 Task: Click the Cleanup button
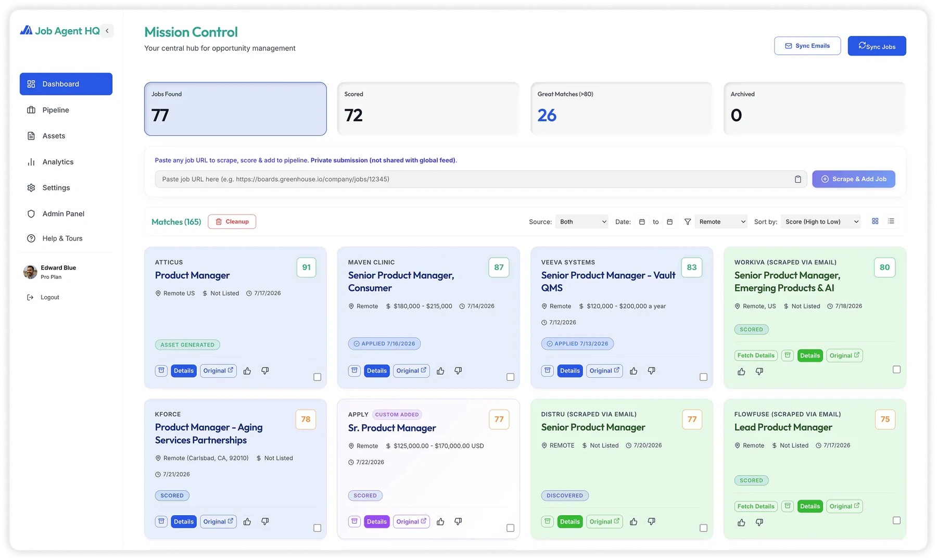[232, 222]
